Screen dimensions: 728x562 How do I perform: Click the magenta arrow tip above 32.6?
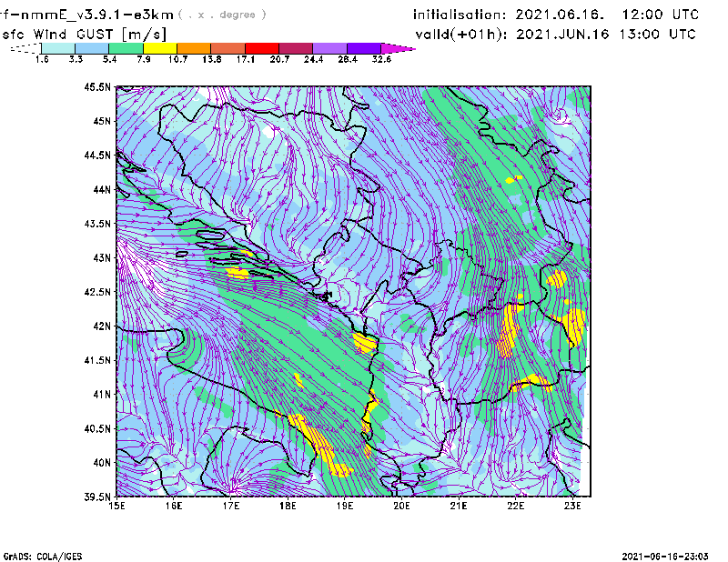[x=398, y=48]
